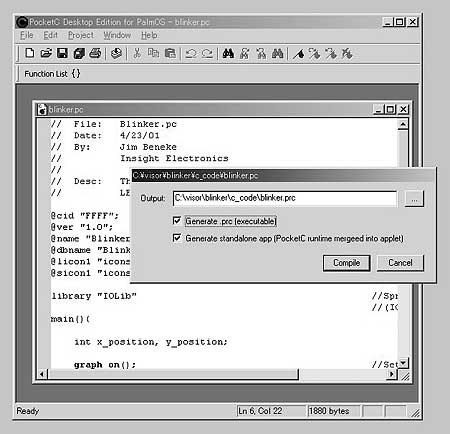Click the 'Ln 6, Col 22' status entry
450x434 pixels.
coord(270,411)
